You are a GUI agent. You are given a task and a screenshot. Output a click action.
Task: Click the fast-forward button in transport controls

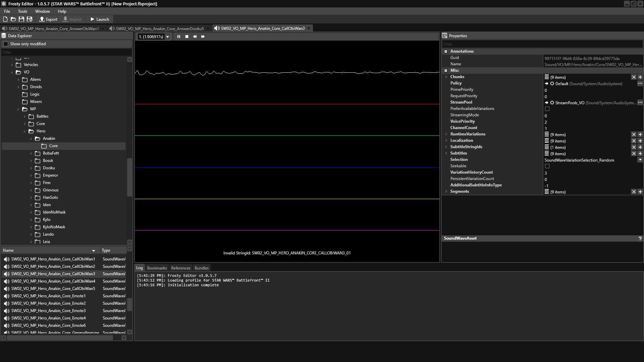(203, 37)
